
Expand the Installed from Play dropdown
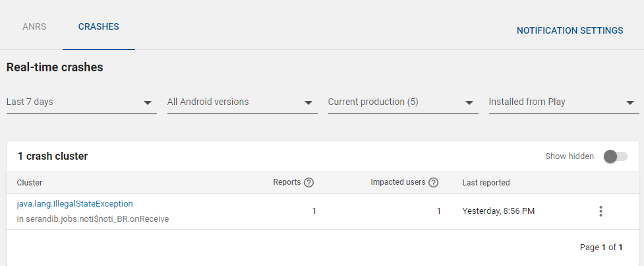tap(564, 102)
